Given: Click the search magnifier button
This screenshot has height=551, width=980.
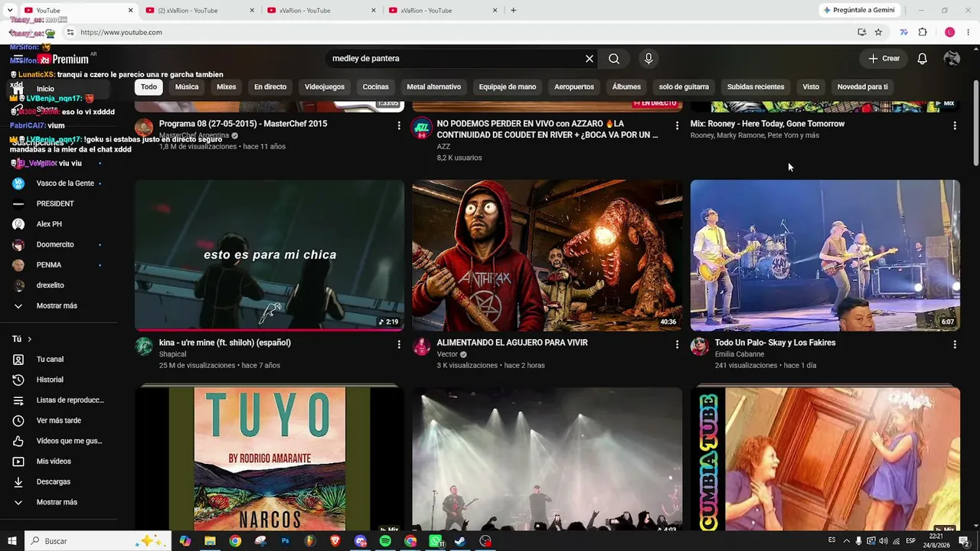Looking at the screenshot, I should [x=614, y=59].
